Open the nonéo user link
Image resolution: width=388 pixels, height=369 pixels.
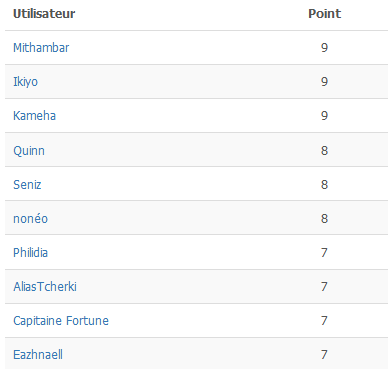click(30, 219)
